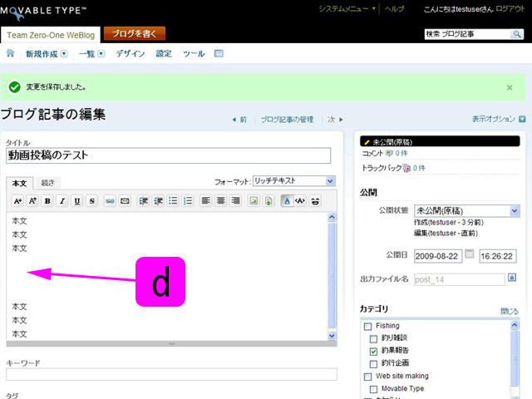
Task: Uncheck the 釣果報告 category checkbox
Action: tap(374, 352)
